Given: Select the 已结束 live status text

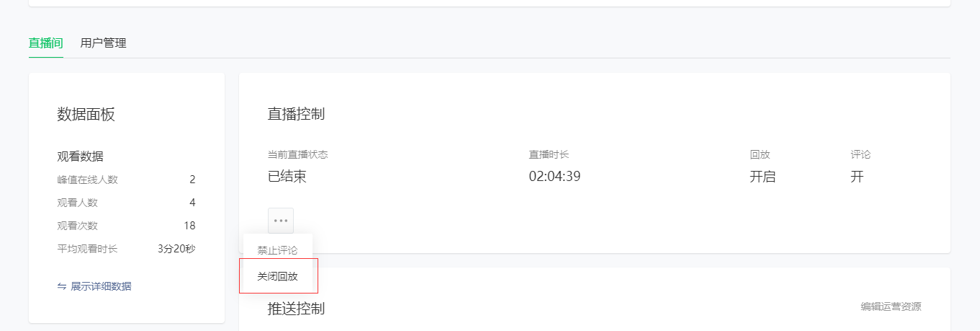Looking at the screenshot, I should coord(287,177).
